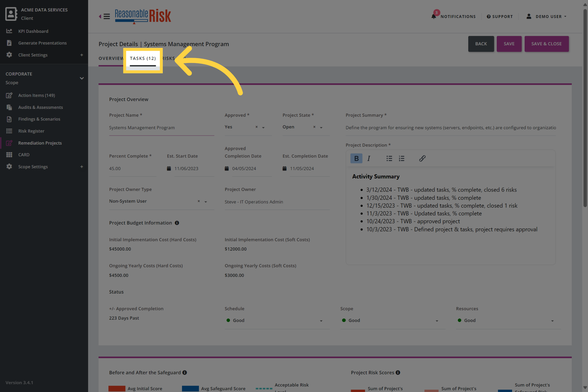
Task: Open Audits & Assessments
Action: (40, 107)
